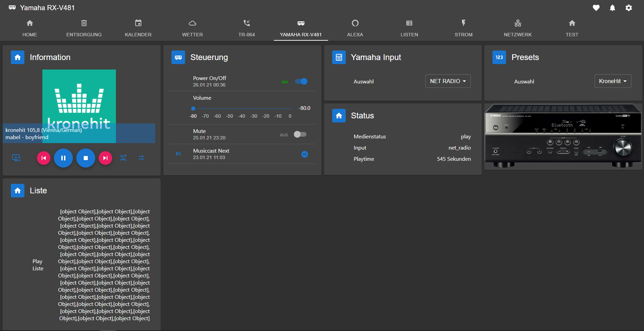The image size is (644, 331).
Task: Click Steuerung card receiver icon
Action: 178,57
